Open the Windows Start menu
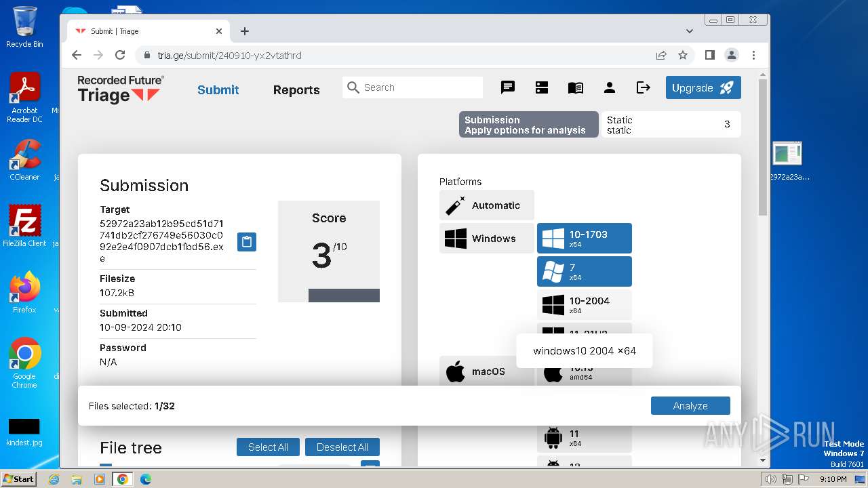The height and width of the screenshot is (488, 868). (x=19, y=479)
